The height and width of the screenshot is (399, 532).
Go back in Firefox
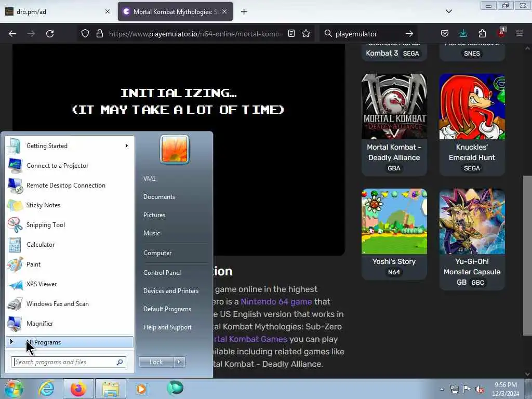pyautogui.click(x=12, y=34)
